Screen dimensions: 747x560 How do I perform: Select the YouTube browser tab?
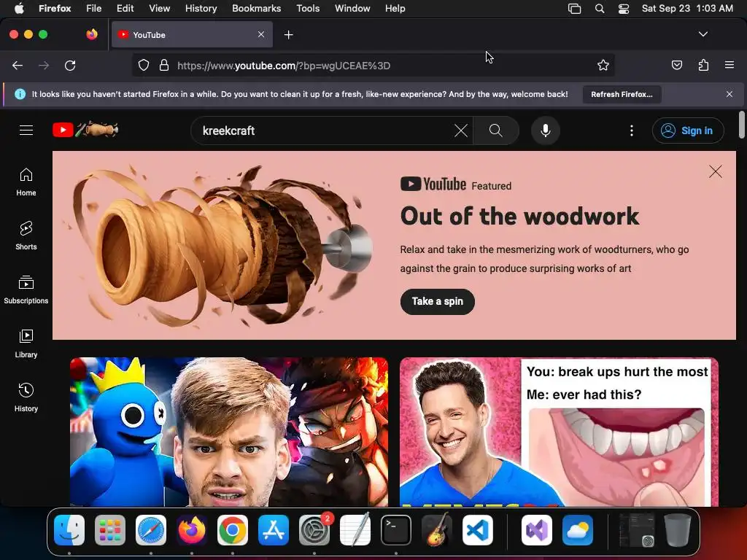click(192, 35)
